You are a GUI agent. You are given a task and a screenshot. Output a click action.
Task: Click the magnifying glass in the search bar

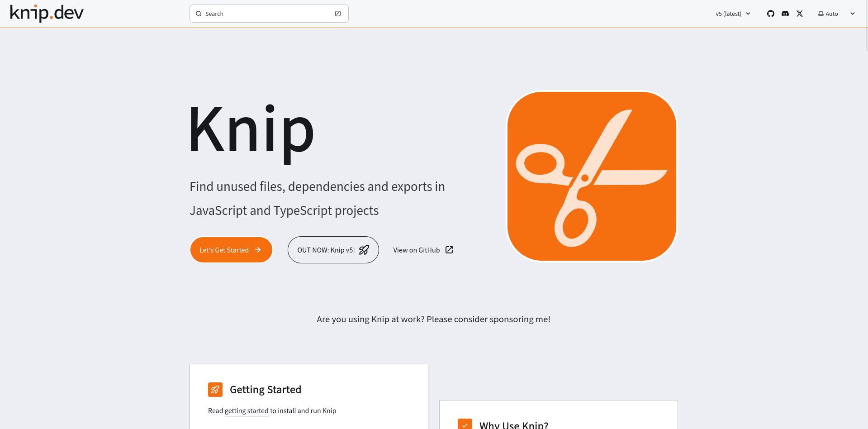point(199,14)
